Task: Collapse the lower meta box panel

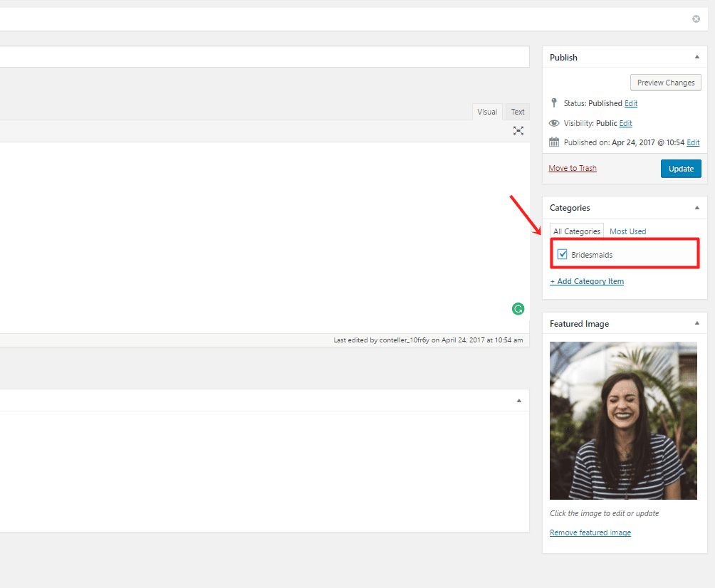Action: click(x=518, y=401)
